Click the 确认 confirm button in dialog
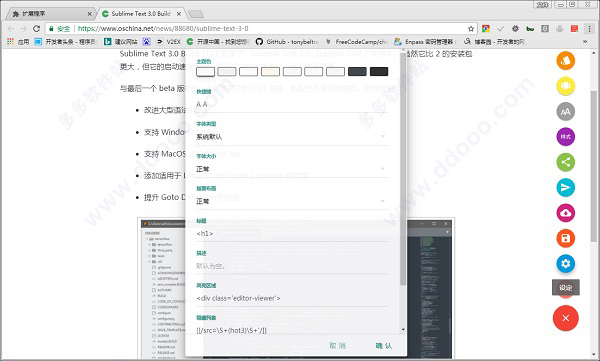 click(x=383, y=346)
